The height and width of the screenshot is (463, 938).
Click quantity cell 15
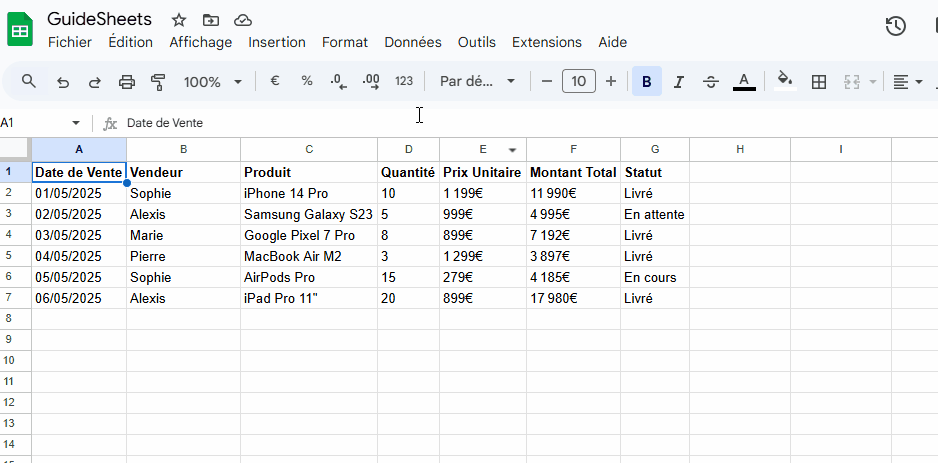[x=408, y=277]
